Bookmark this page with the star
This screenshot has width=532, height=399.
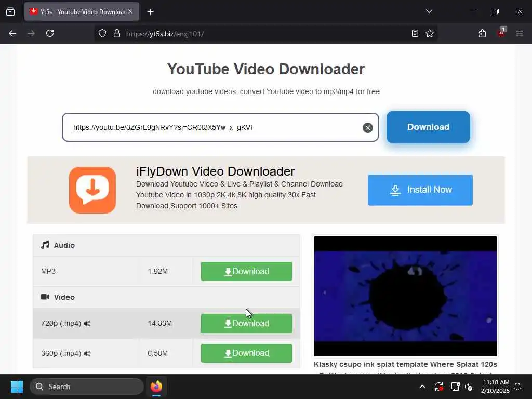[430, 33]
